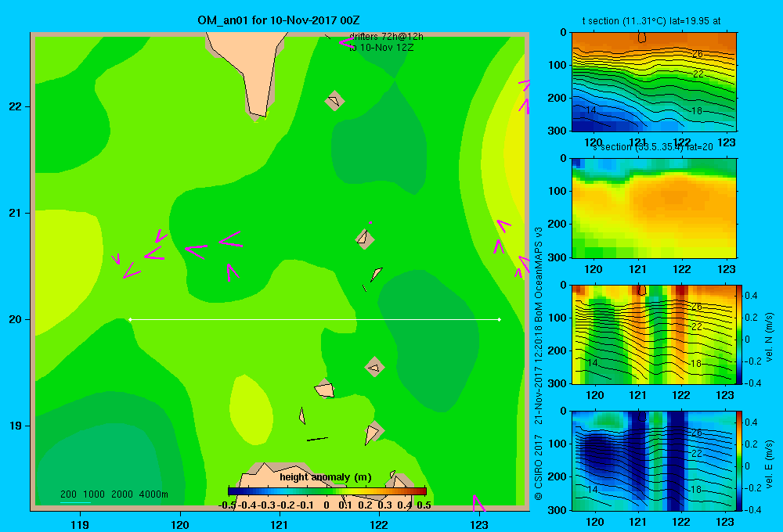Click the -0.4 tick on vel. E scale
The width and height of the screenshot is (783, 532).
[x=752, y=509]
